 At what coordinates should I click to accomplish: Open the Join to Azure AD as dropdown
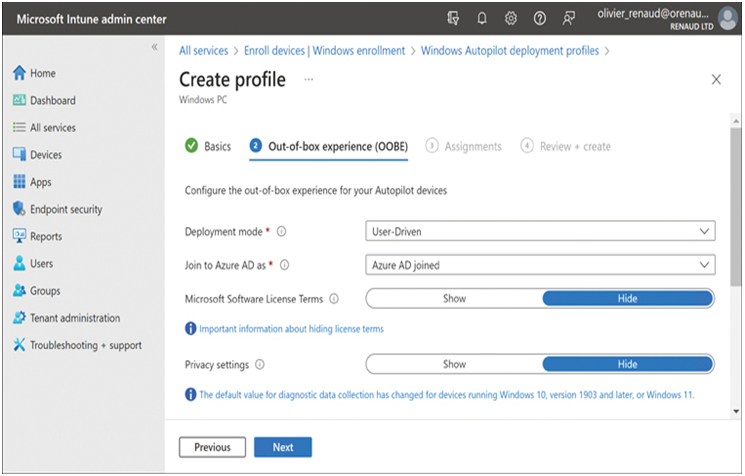coord(540,265)
